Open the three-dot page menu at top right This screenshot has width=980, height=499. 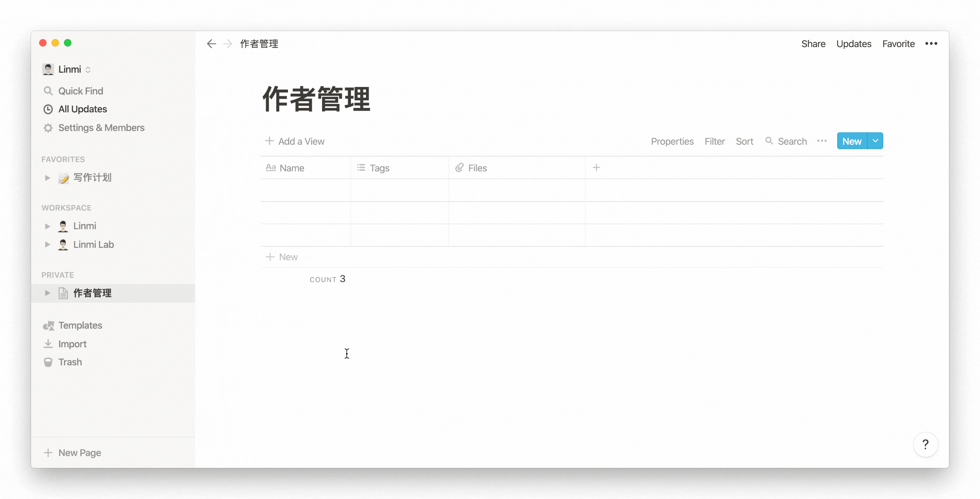(x=931, y=44)
